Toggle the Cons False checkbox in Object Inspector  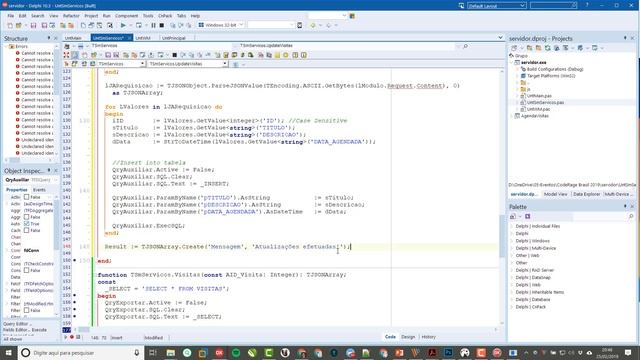pos(27,270)
